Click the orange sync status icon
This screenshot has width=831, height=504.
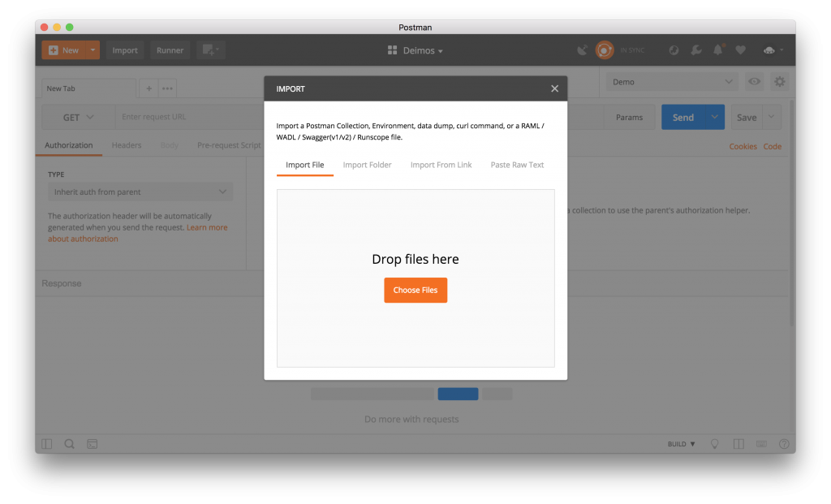[x=604, y=50]
